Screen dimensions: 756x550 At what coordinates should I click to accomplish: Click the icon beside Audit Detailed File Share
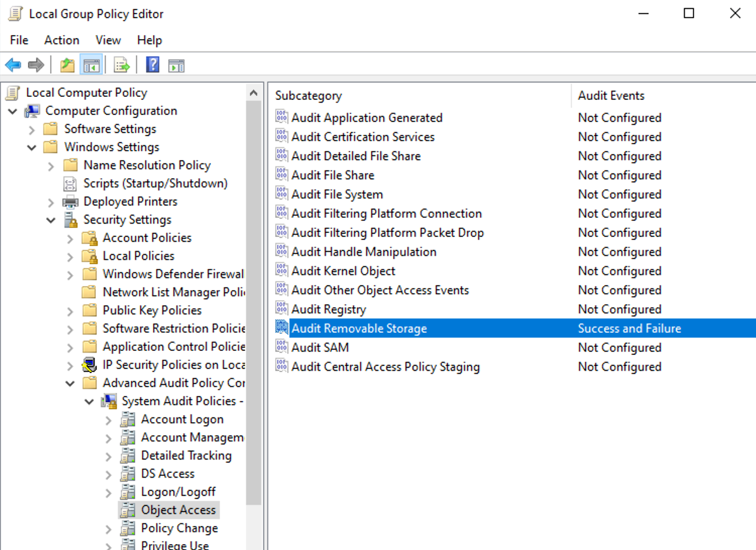pos(282,155)
